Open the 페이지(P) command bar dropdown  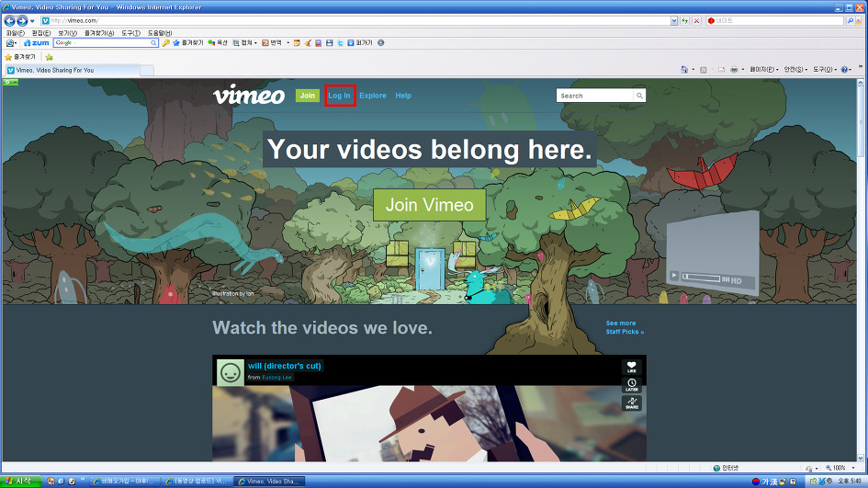click(x=764, y=70)
